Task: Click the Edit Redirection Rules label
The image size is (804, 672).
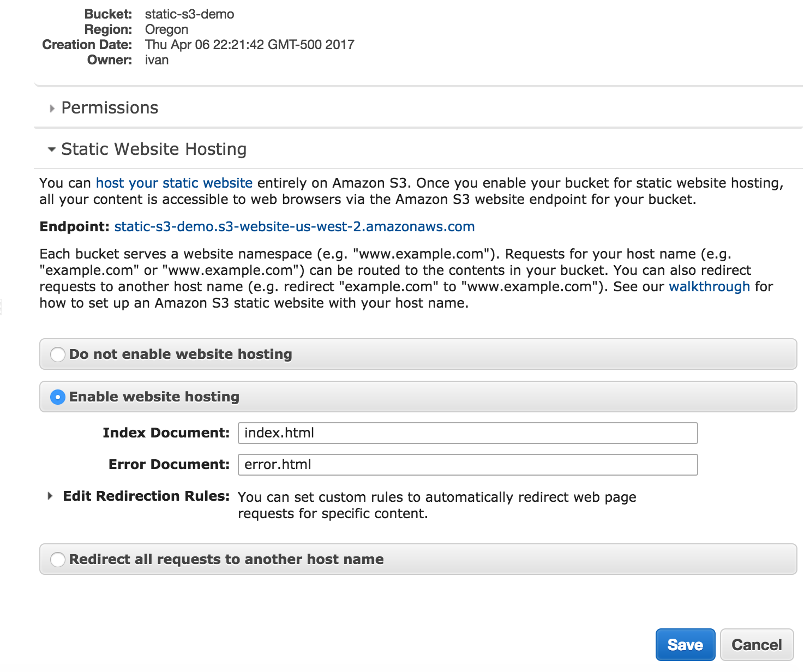Action: click(146, 496)
